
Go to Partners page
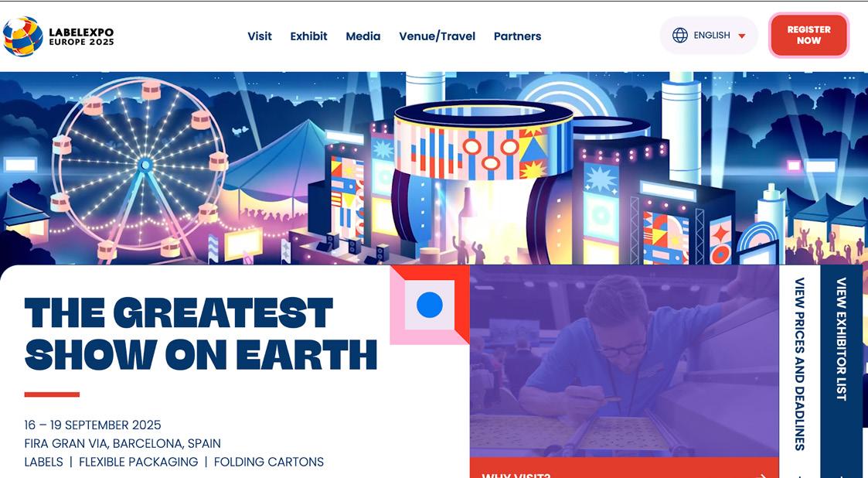[x=518, y=36]
